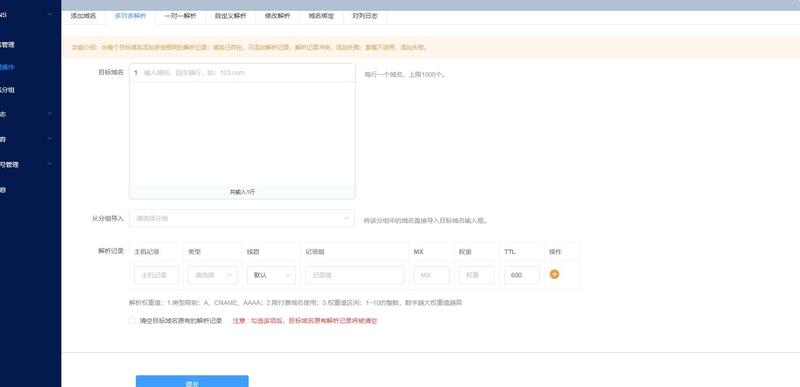Collapse the DNS sidebar section chevron
The height and width of the screenshot is (387, 800).
[x=49, y=15]
